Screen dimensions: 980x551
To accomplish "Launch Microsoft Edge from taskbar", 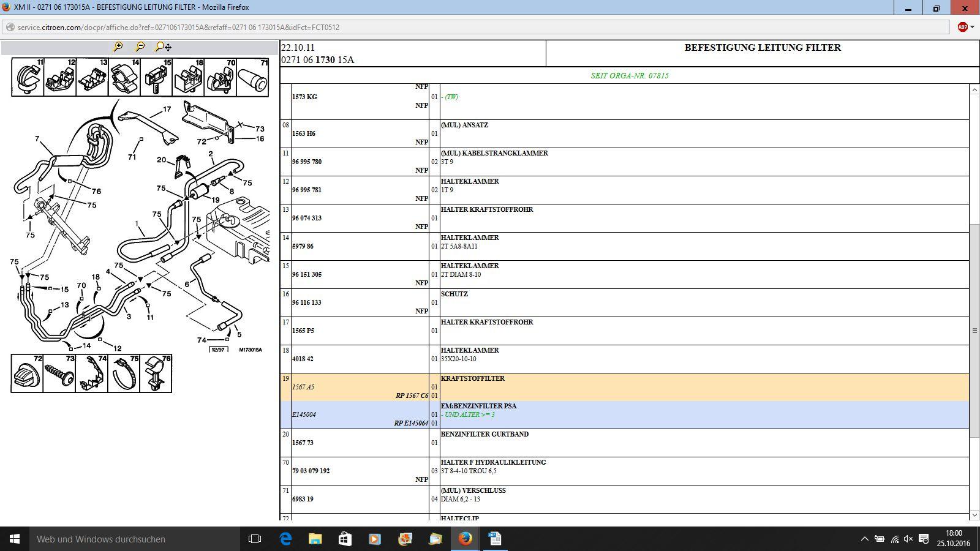I will [x=285, y=539].
